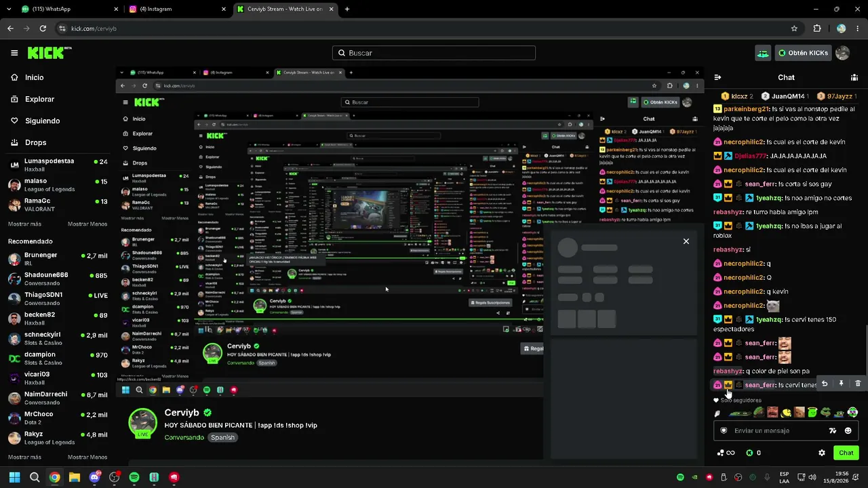Screen dimensions: 868x488
Task: Click the Enviar un mensaje chat input
Action: tap(787, 430)
